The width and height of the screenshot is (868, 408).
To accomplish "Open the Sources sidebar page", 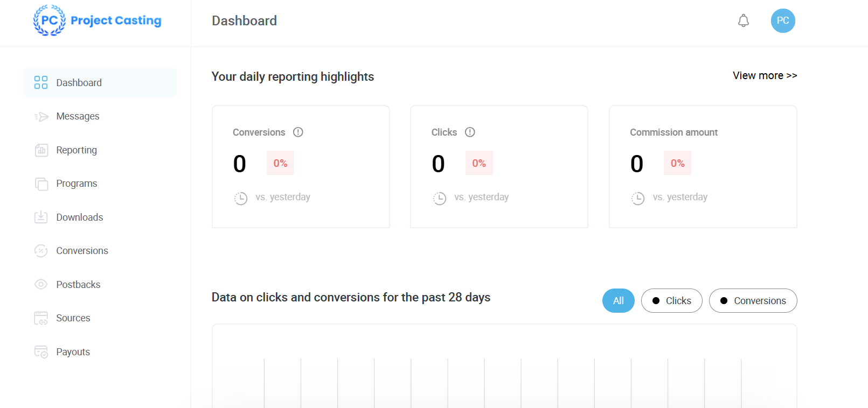I will pyautogui.click(x=73, y=318).
